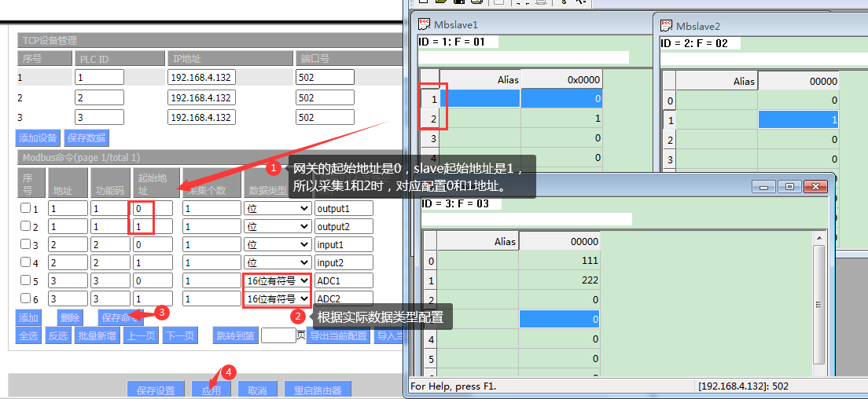
Task: Click the IP address field of device 2
Action: click(200, 98)
